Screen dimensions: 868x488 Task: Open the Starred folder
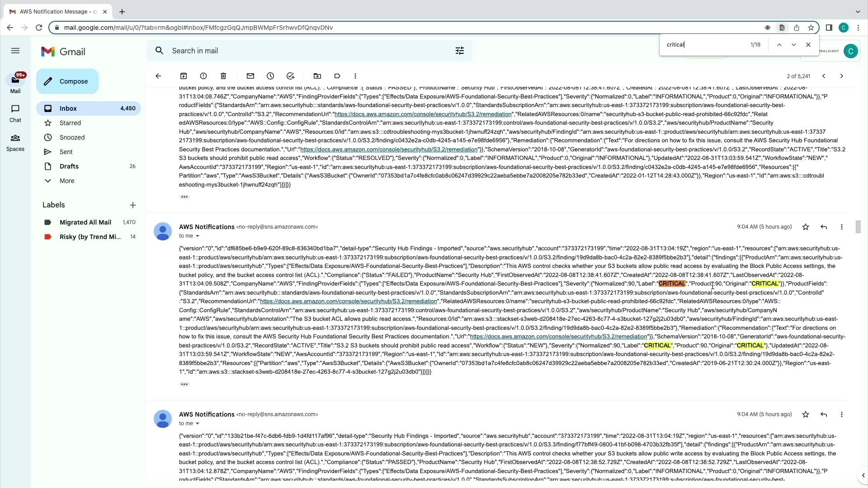(x=70, y=123)
